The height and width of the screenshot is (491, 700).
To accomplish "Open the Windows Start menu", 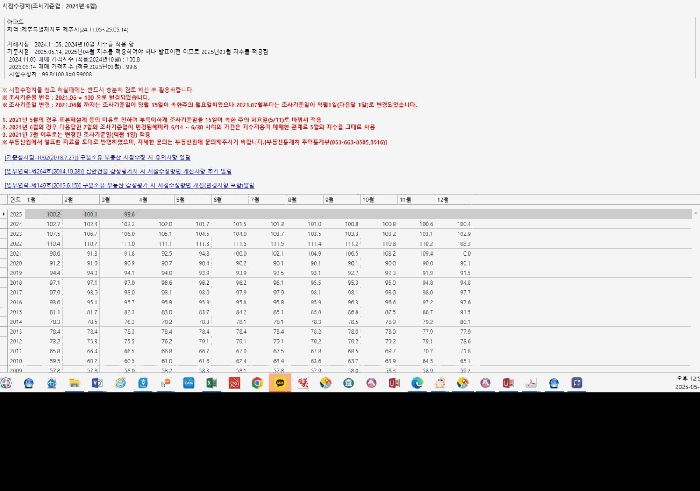I will click(8, 382).
